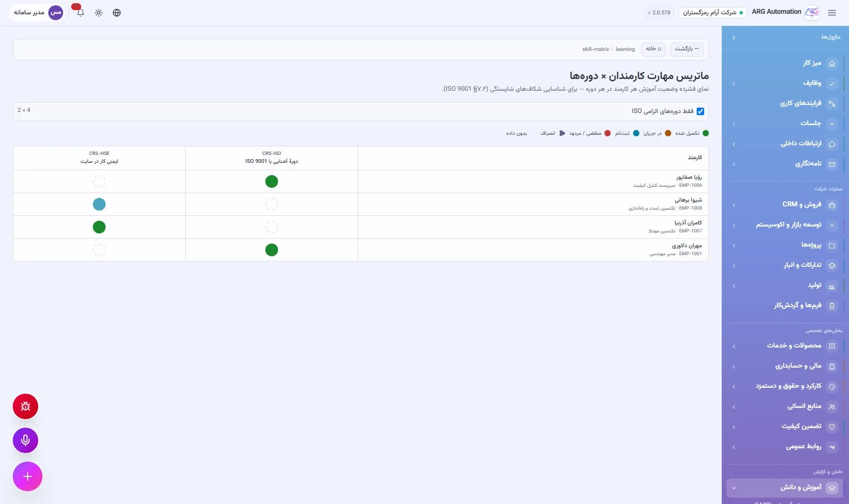
Task: Click the خانه home breadcrumb button
Action: [653, 49]
